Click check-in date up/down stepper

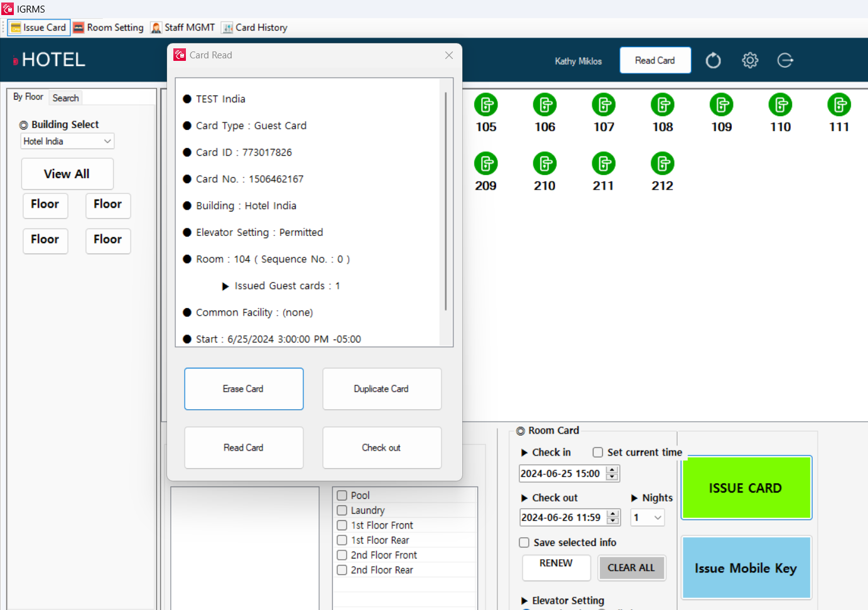click(x=612, y=474)
